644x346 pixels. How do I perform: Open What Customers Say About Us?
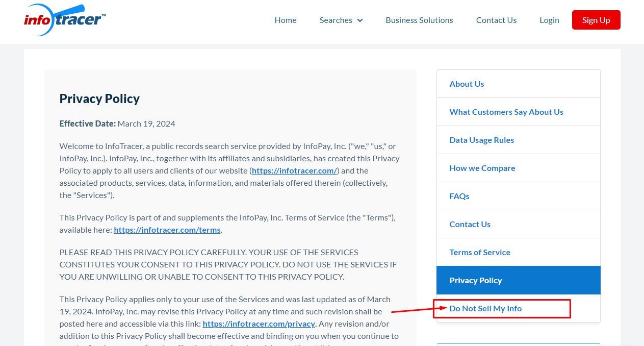[519, 112]
